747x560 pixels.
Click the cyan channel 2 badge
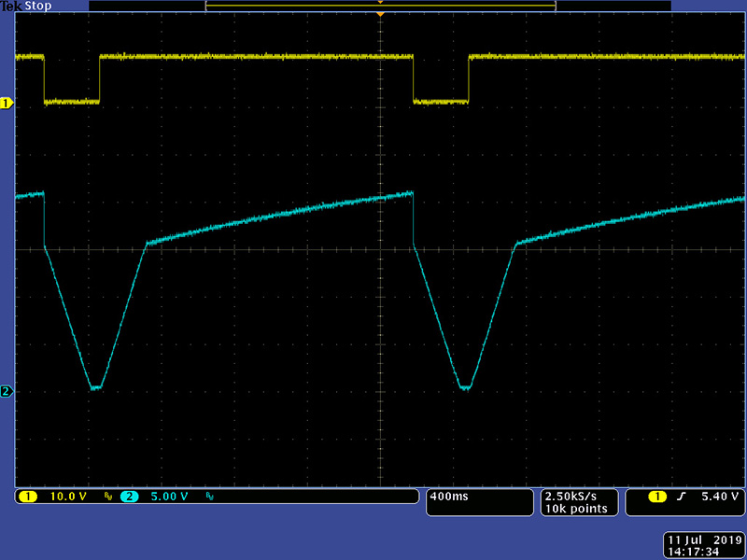pyautogui.click(x=129, y=497)
